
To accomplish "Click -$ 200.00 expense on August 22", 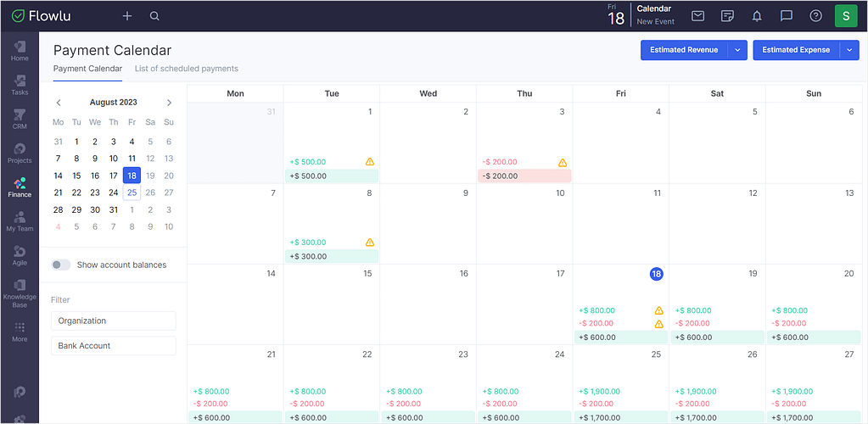I will pos(307,404).
